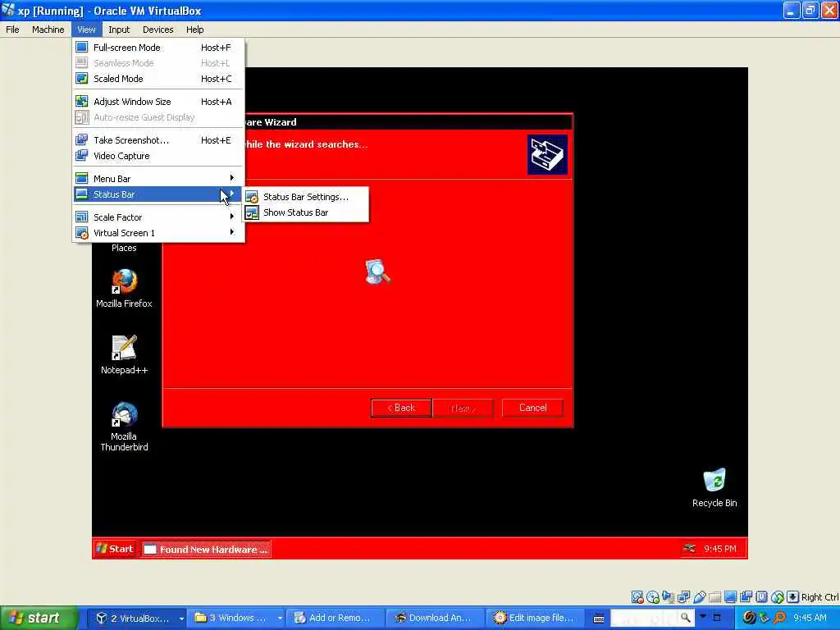Click the Found New Hardware taskbar button
This screenshot has width=840, height=630.
point(206,549)
